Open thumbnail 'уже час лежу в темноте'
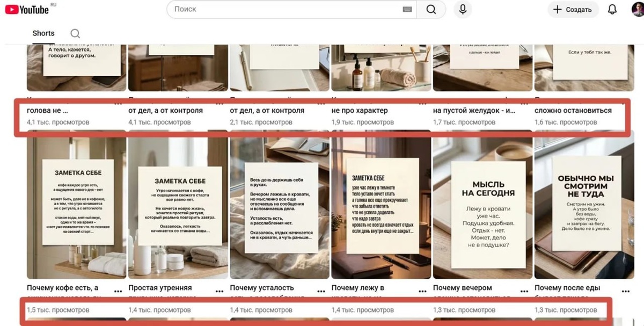This screenshot has width=644, height=326. click(x=381, y=204)
